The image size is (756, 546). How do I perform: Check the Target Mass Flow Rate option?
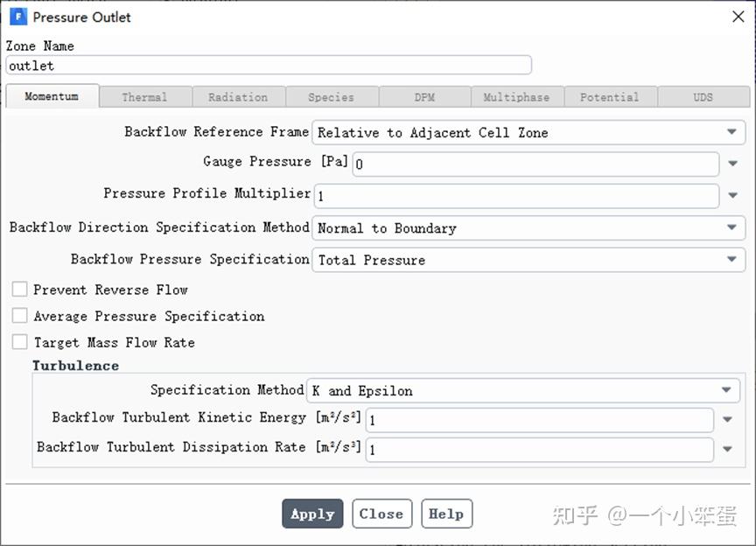pyautogui.click(x=20, y=342)
